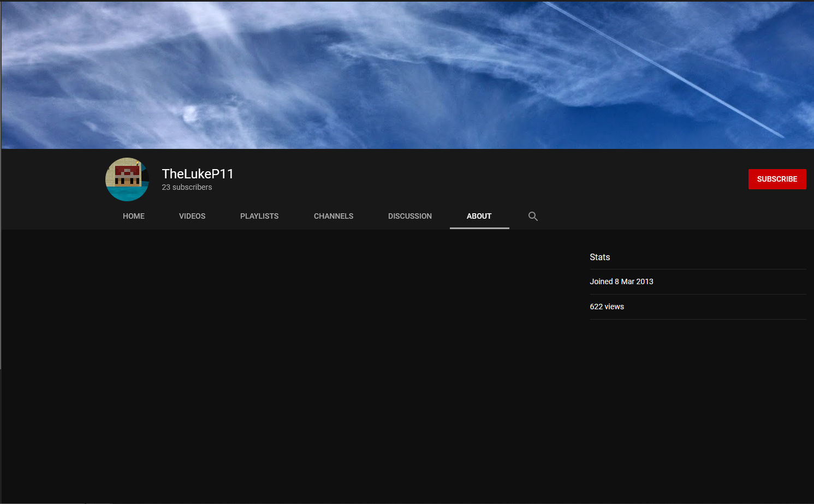Switch to the Playlists tab
This screenshot has height=504, width=814.
[x=259, y=216]
